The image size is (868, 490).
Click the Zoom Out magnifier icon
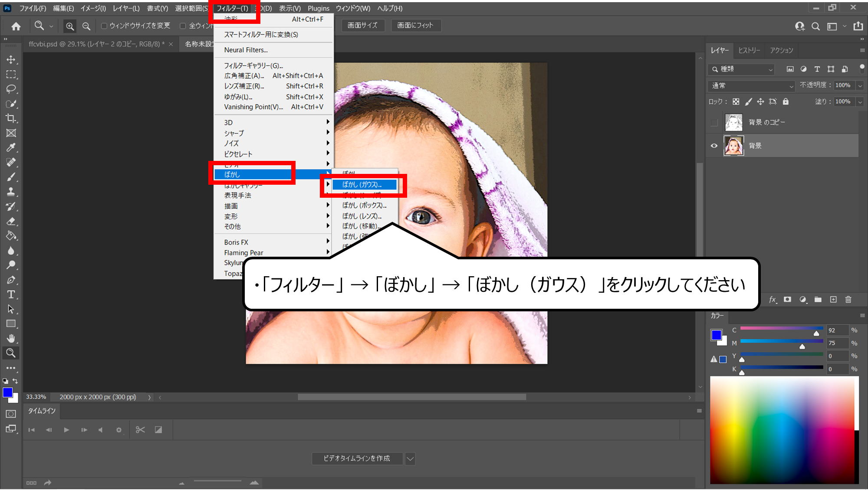pyautogui.click(x=86, y=26)
